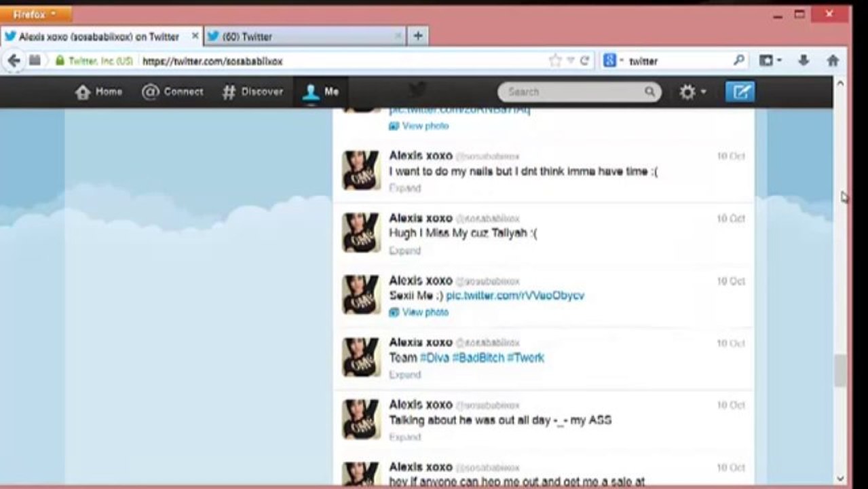868x489 pixels.
Task: Switch to the Alexis xoxo Twitter tab
Action: pos(100,37)
